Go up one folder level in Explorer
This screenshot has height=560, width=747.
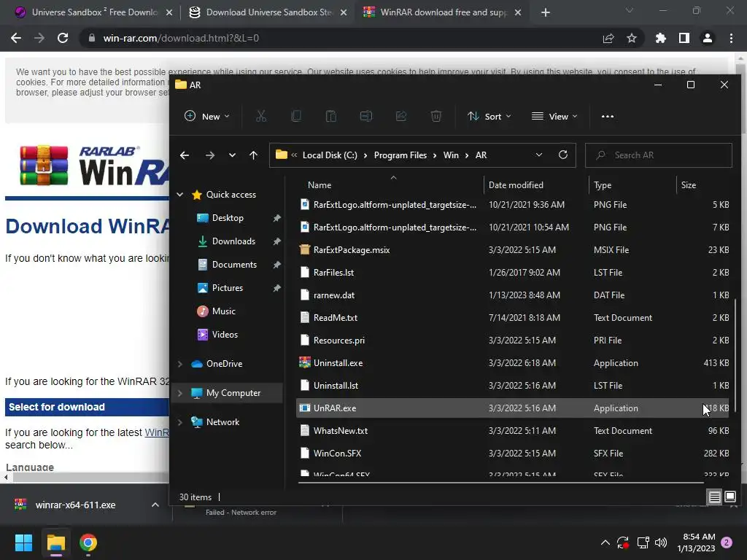pyautogui.click(x=253, y=155)
